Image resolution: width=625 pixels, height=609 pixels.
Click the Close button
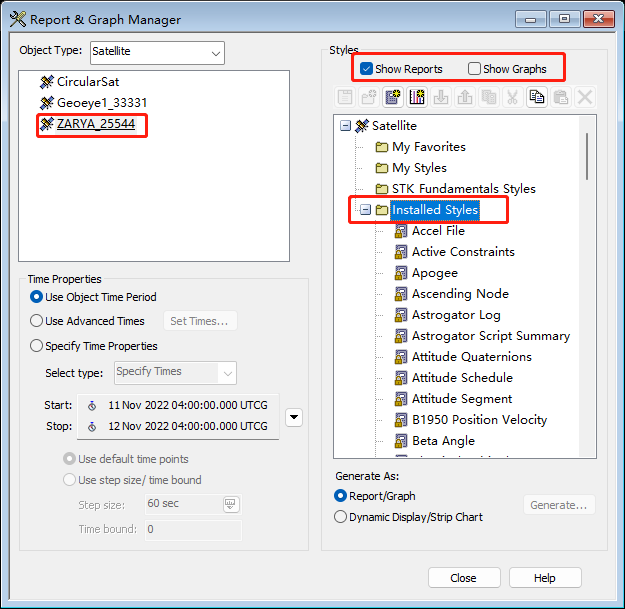(x=463, y=578)
